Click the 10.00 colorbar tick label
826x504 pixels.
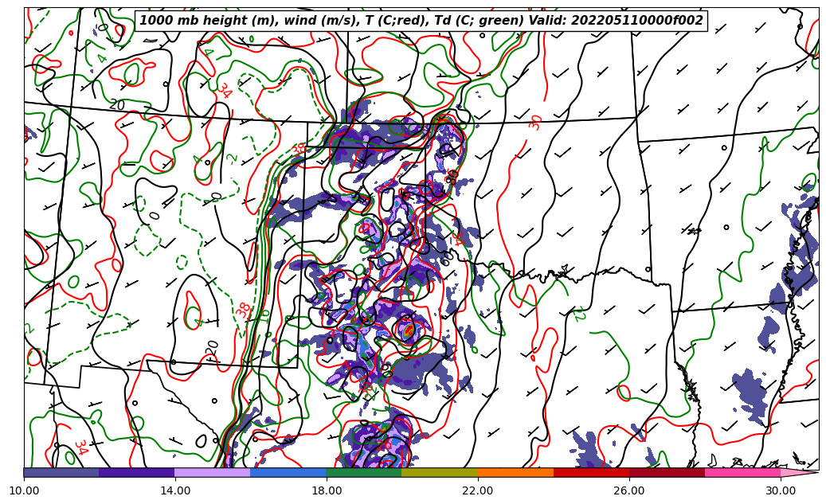pyautogui.click(x=24, y=490)
